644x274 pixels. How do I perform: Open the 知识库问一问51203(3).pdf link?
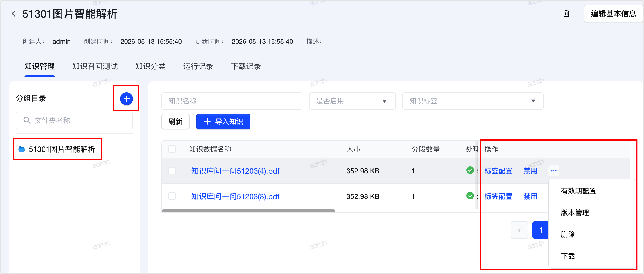click(x=235, y=196)
